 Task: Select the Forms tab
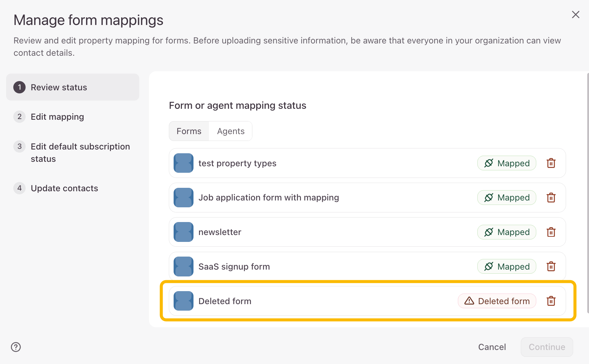[x=189, y=131]
